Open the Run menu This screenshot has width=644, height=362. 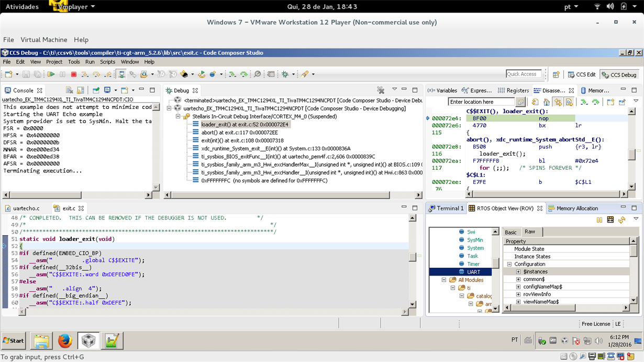point(90,62)
